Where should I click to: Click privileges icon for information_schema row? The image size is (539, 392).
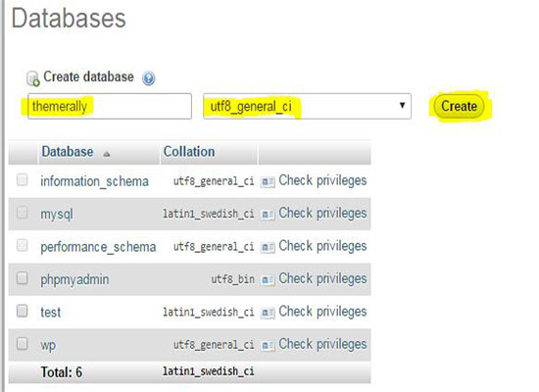point(268,181)
